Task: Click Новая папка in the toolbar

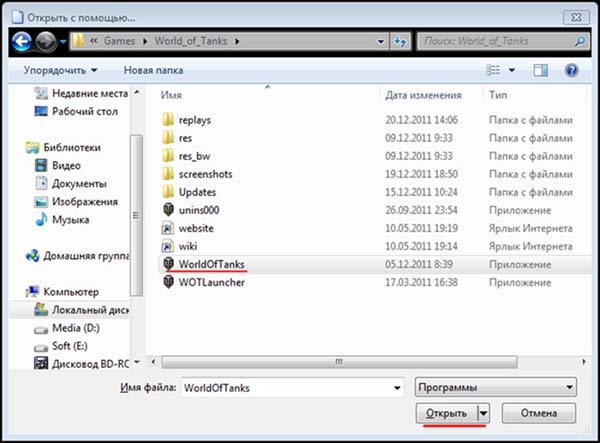Action: pos(153,71)
